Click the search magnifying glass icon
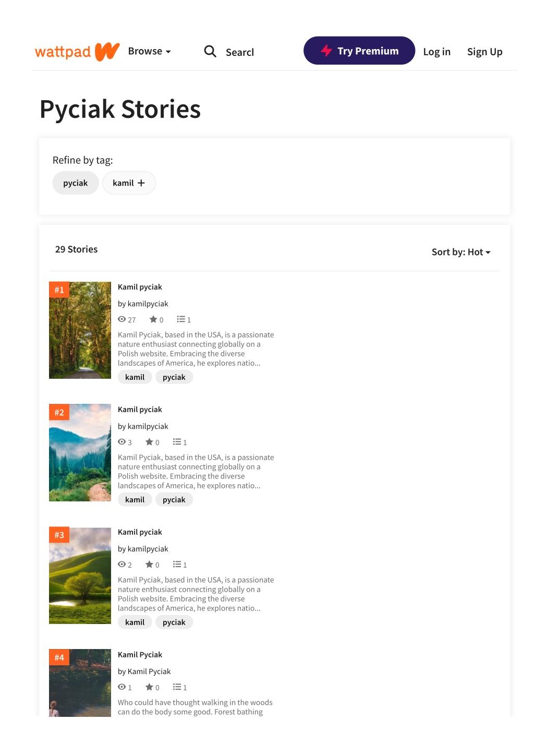The width and height of the screenshot is (534, 756). click(210, 51)
